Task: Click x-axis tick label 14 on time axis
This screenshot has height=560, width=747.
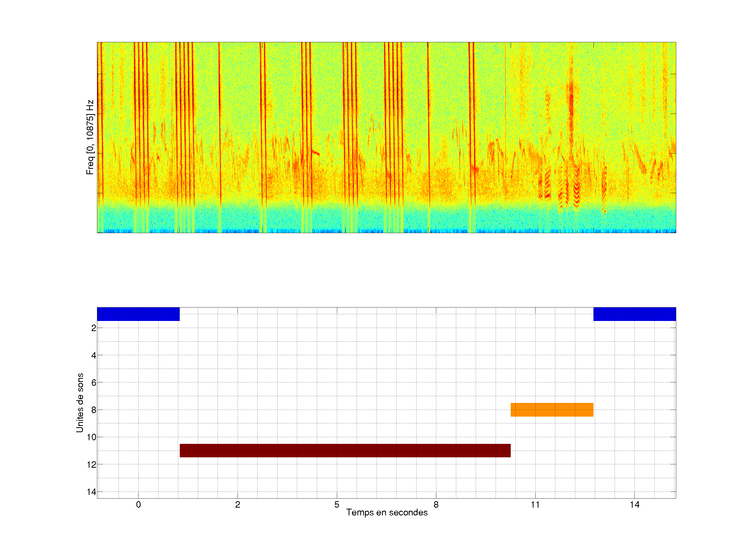Action: pyautogui.click(x=634, y=505)
